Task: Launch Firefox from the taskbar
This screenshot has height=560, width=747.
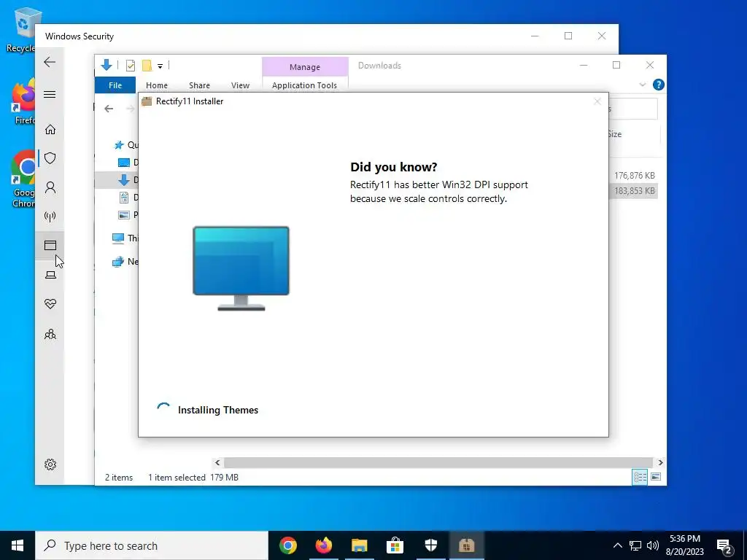Action: 323,545
